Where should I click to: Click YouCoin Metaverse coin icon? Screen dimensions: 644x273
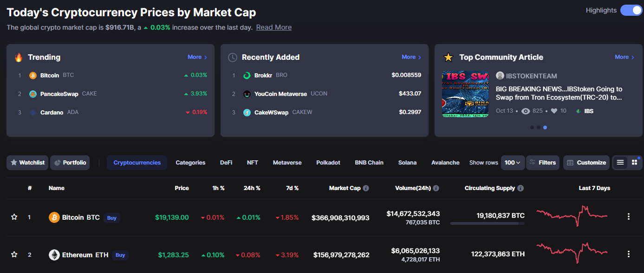(x=247, y=94)
